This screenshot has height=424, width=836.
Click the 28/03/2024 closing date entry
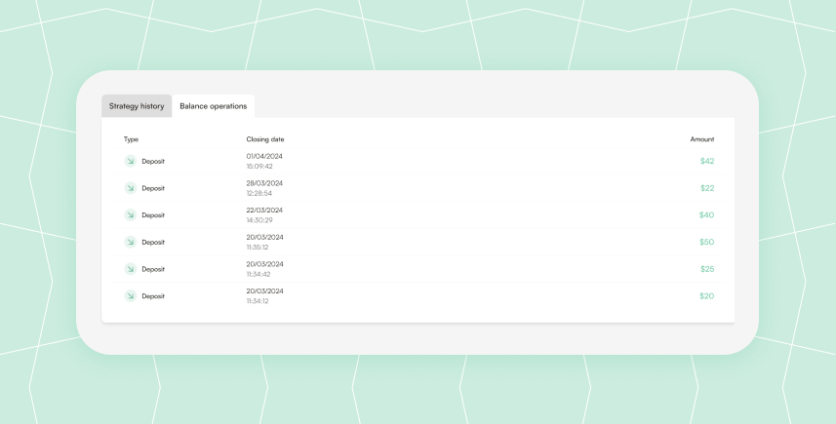pyautogui.click(x=265, y=183)
